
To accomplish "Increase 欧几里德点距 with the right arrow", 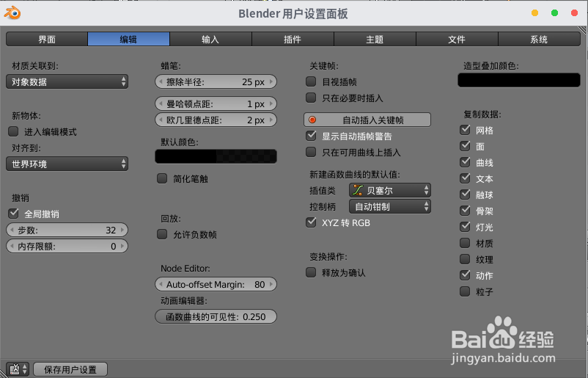I will tap(271, 120).
